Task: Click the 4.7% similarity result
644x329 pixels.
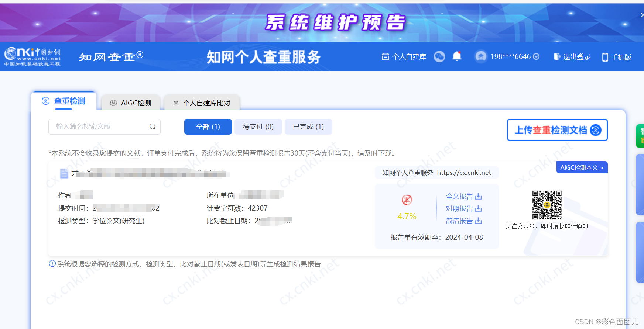Action: pyautogui.click(x=407, y=216)
